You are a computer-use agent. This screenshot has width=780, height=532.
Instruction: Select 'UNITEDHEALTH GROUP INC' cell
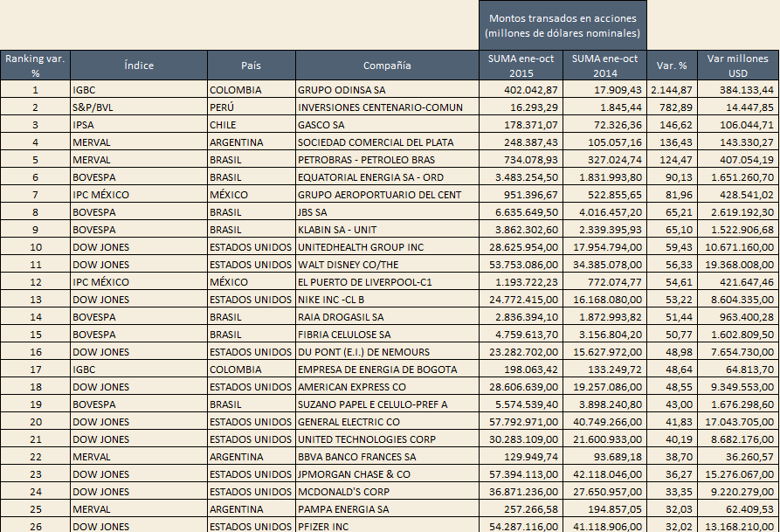click(x=387, y=247)
